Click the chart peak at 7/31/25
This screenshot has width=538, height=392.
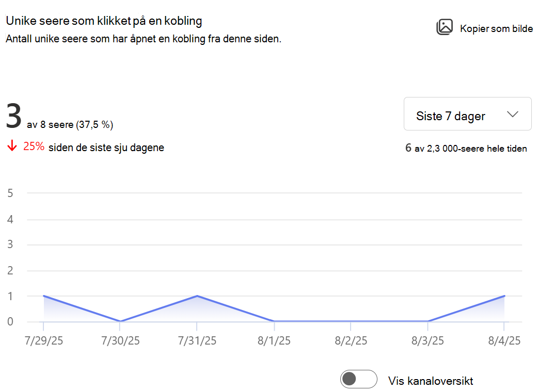coord(197,296)
